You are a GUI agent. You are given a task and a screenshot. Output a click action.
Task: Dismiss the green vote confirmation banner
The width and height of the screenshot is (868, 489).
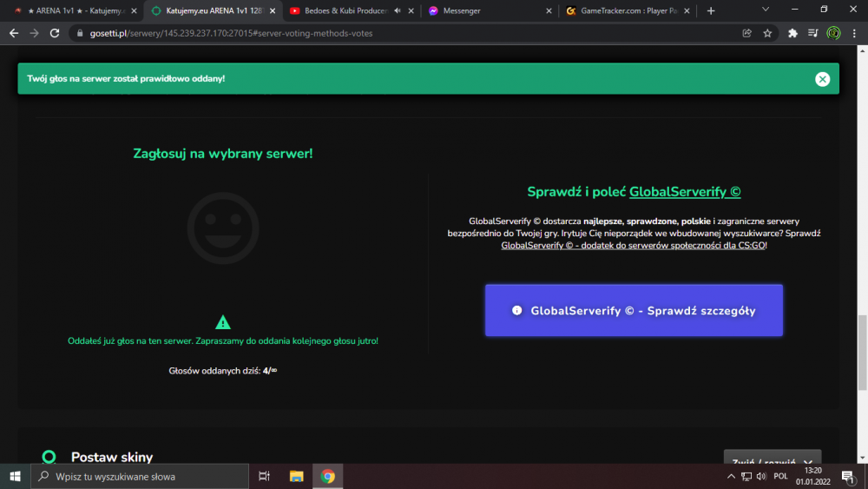coord(822,79)
